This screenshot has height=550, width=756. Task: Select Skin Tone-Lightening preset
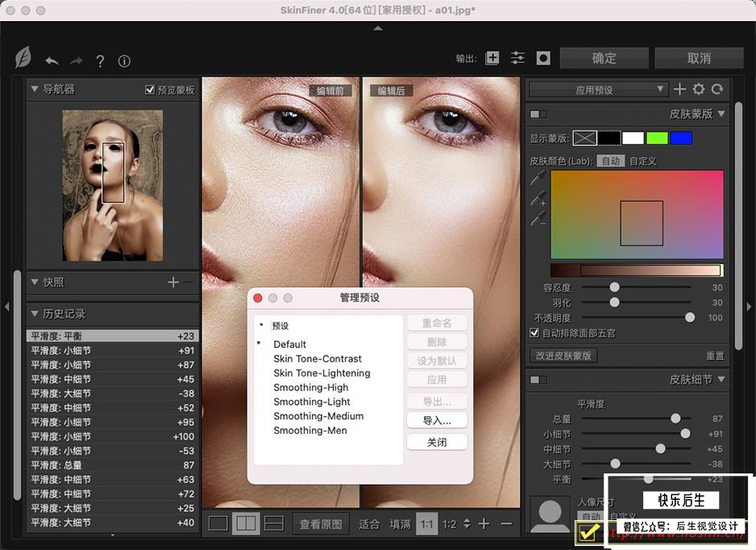point(322,373)
